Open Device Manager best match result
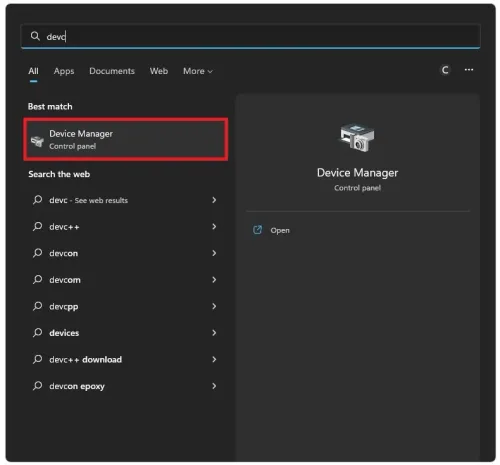This screenshot has width=500, height=465. pyautogui.click(x=126, y=139)
